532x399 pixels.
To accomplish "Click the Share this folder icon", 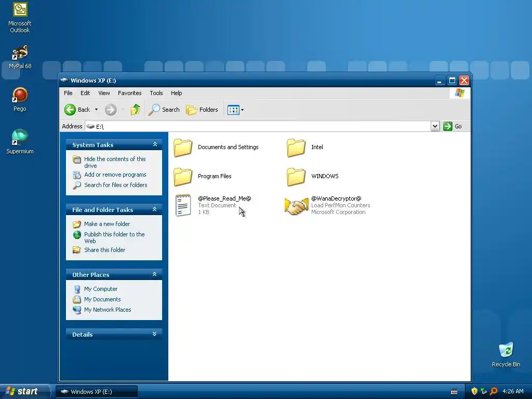I will 77,250.
